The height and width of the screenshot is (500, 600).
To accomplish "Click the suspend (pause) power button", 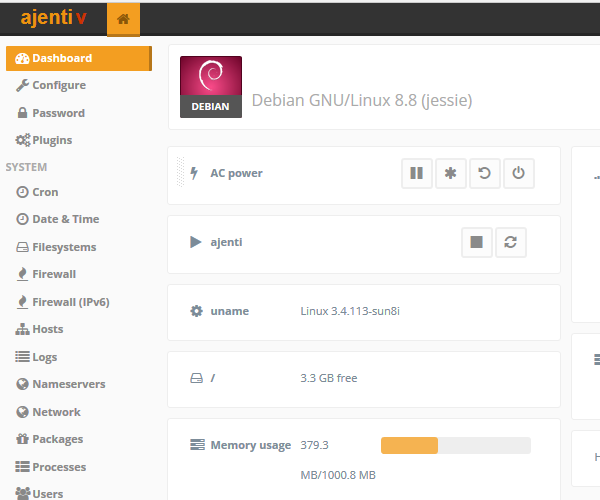I will click(x=417, y=173).
